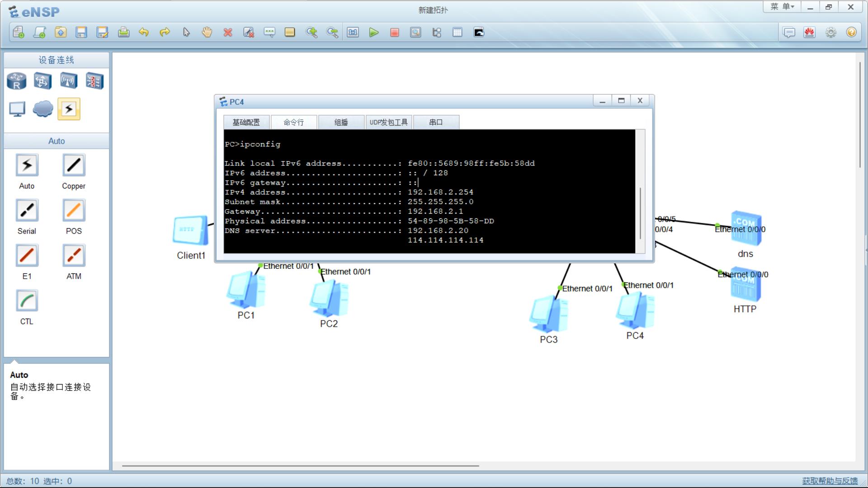Open the help question mark icon
868x488 pixels.
pos(852,32)
